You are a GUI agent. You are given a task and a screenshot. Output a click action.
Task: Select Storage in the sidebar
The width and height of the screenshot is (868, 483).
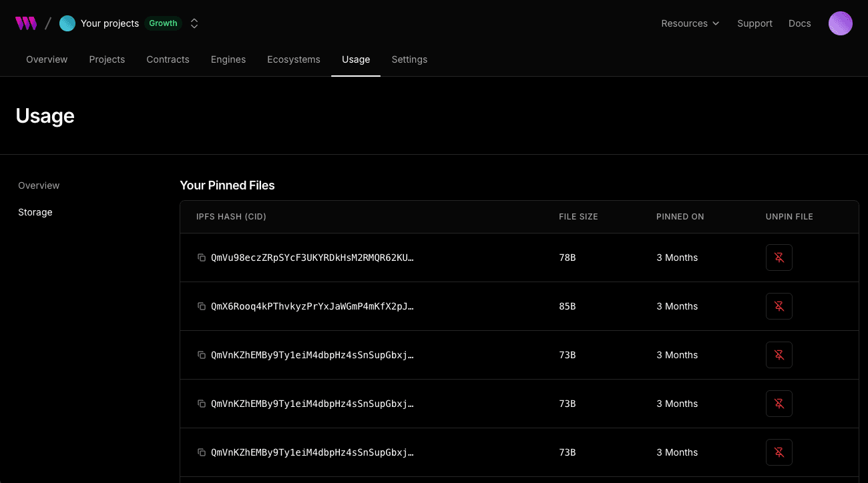[x=35, y=212]
